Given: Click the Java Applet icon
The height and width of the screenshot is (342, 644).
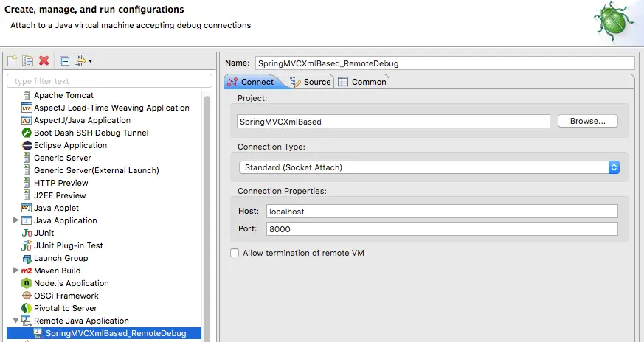Looking at the screenshot, I should point(27,208).
